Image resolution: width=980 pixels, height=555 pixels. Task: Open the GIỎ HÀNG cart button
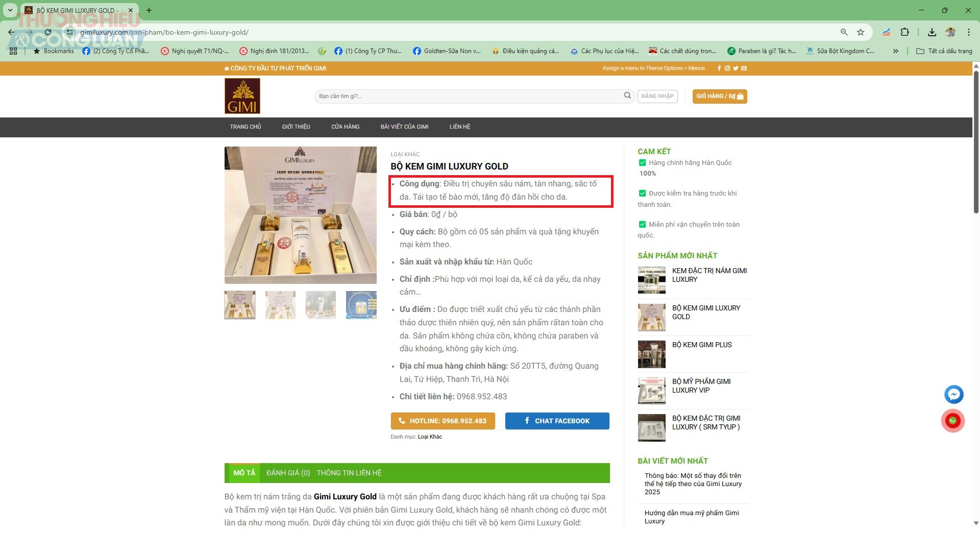[x=720, y=96]
